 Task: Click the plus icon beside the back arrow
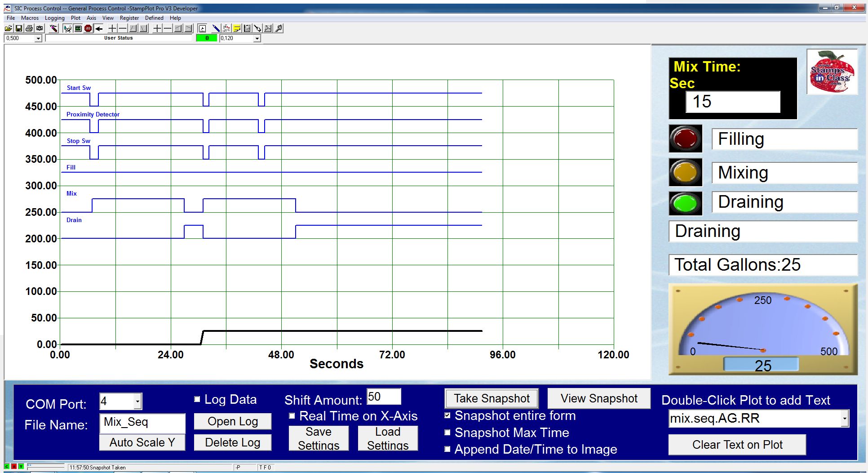point(112,28)
